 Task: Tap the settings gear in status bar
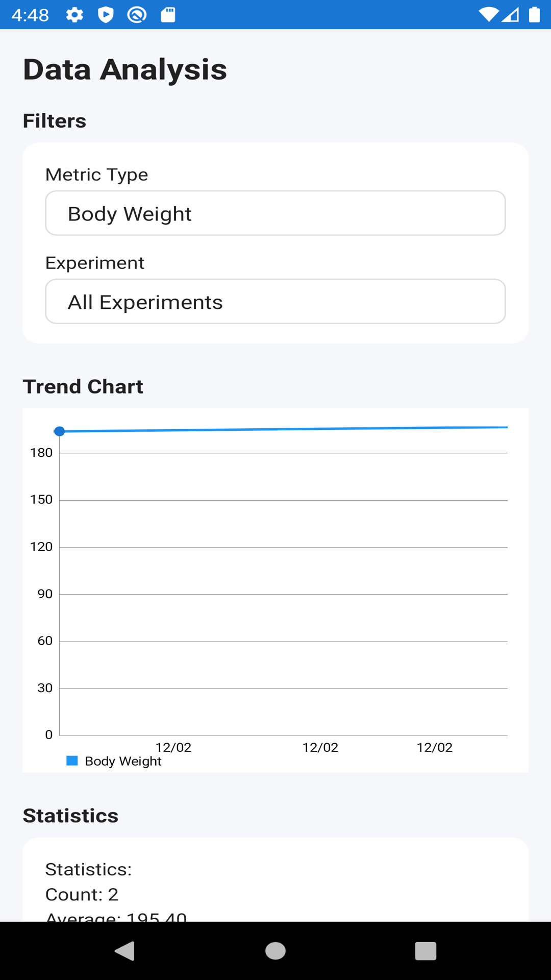74,15
